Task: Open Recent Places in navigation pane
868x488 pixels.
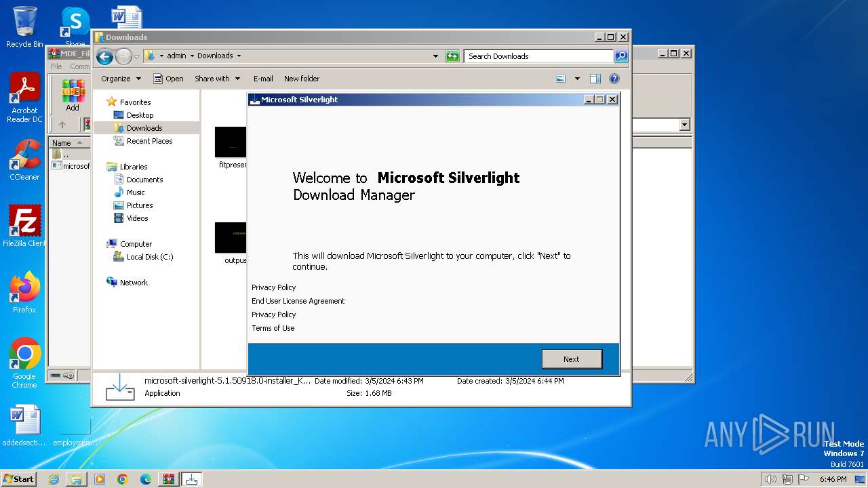Action: point(149,141)
